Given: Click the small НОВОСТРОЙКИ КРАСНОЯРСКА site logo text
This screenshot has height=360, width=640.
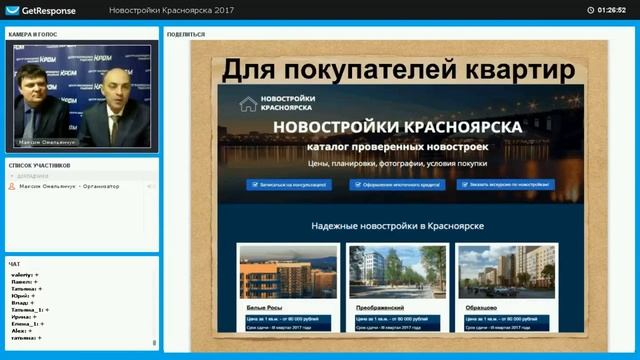Looking at the screenshot, I should tap(288, 103).
